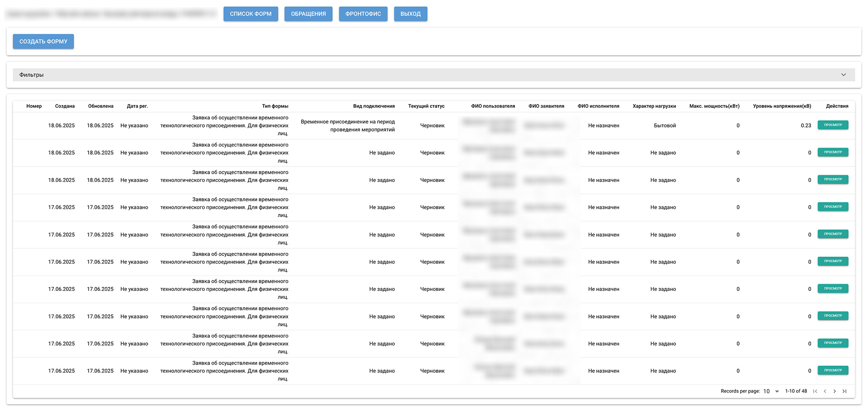The image size is (868, 413).
Task: Click the ФИО исполнителя column header
Action: tap(598, 106)
